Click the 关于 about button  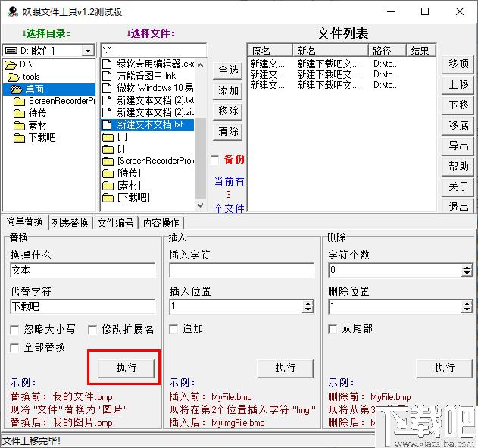tap(458, 186)
